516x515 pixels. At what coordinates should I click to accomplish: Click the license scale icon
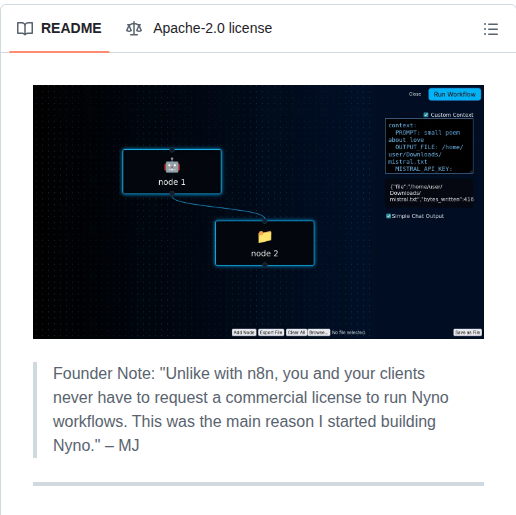[x=134, y=29]
